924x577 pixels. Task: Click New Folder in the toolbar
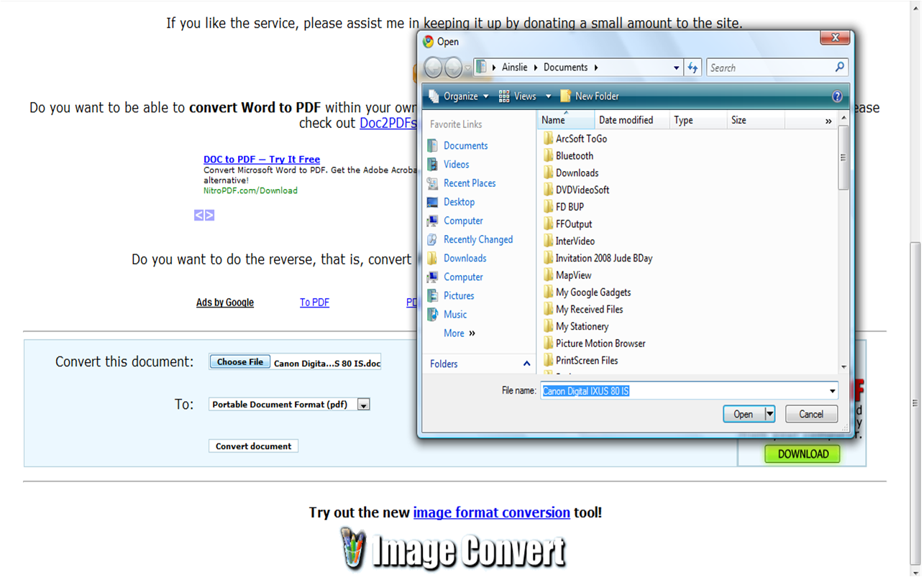click(590, 96)
